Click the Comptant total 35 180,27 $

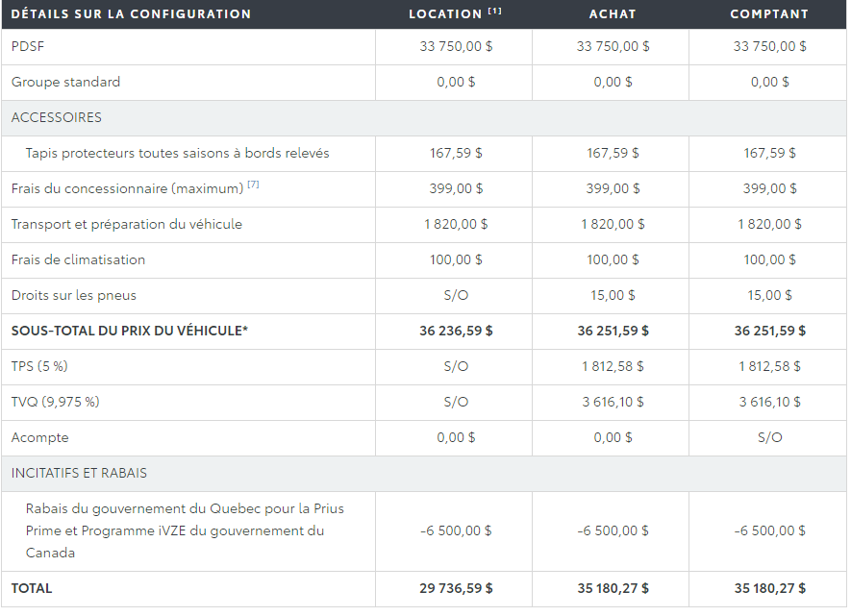point(769,588)
